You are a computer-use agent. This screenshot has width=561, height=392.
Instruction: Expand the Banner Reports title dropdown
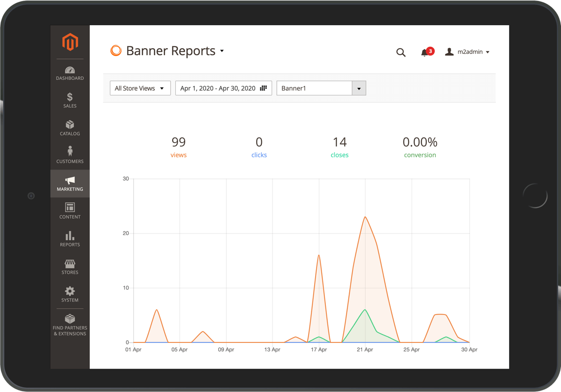pyautogui.click(x=222, y=51)
